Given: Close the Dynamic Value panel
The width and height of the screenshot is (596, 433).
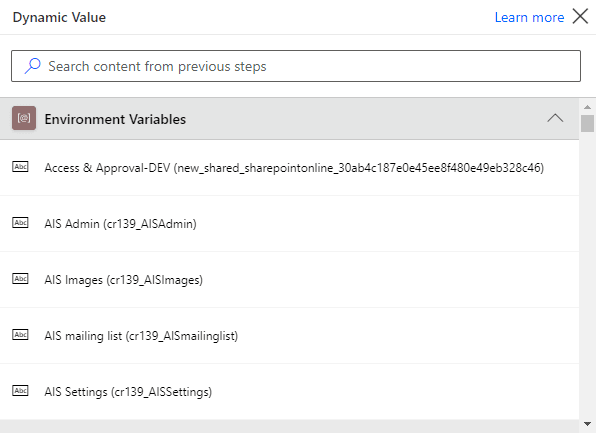Looking at the screenshot, I should [x=580, y=16].
